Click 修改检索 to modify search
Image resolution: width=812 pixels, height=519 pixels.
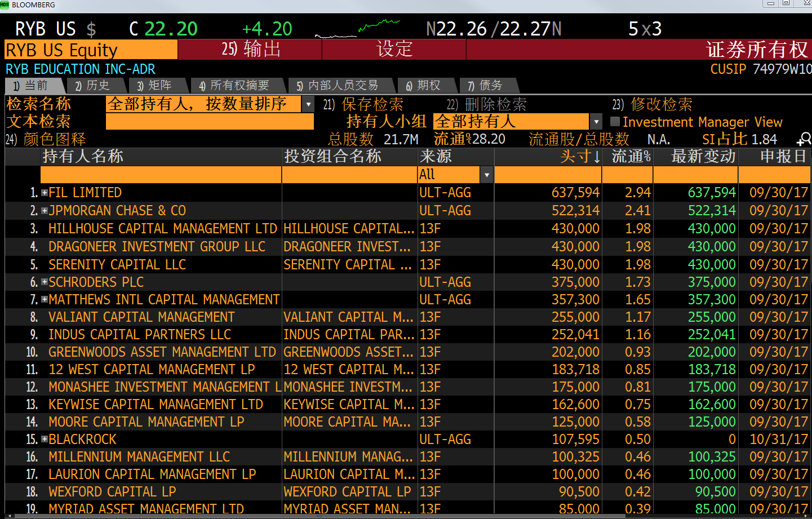tap(653, 104)
